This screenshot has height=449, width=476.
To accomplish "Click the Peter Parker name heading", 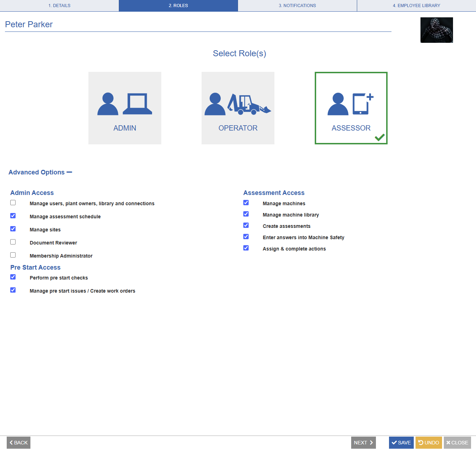I will click(29, 24).
